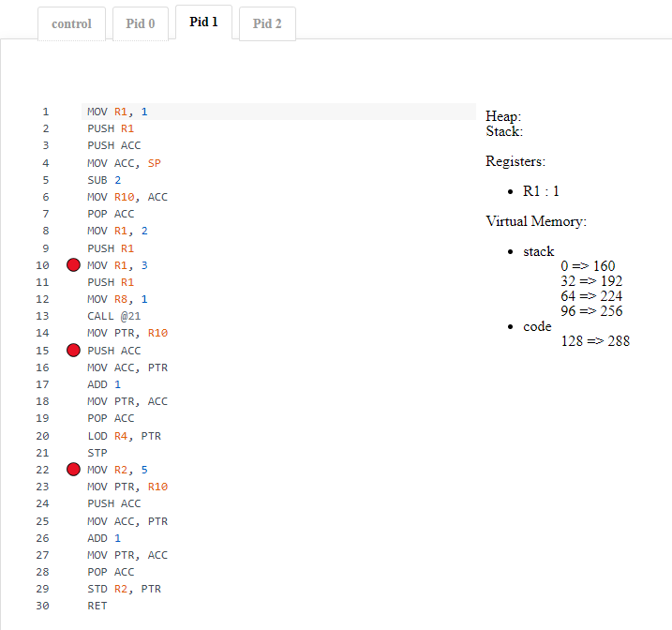This screenshot has width=672, height=630.
Task: Switch to the control tab
Action: tap(71, 23)
